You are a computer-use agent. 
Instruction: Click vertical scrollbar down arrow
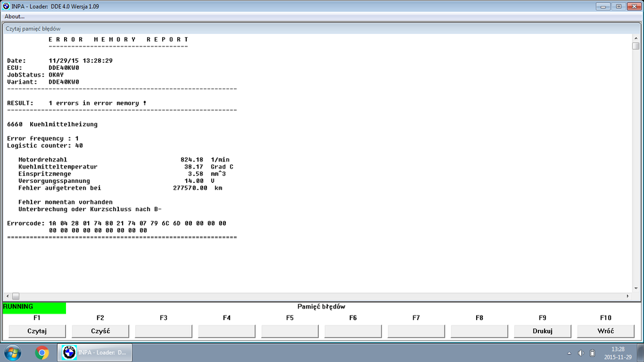point(636,288)
